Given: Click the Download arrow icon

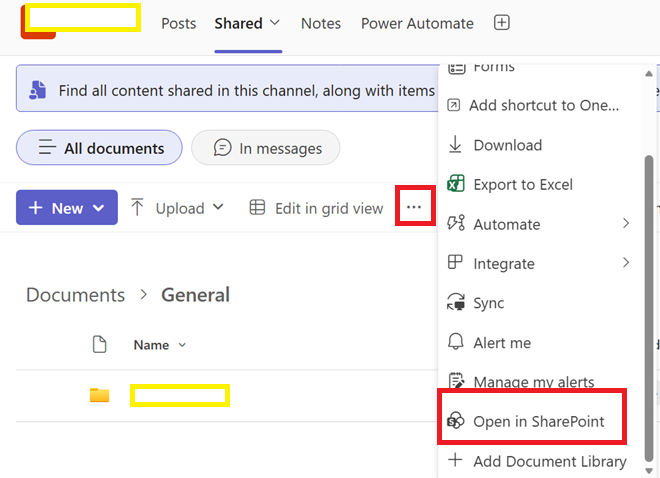Looking at the screenshot, I should (x=455, y=144).
